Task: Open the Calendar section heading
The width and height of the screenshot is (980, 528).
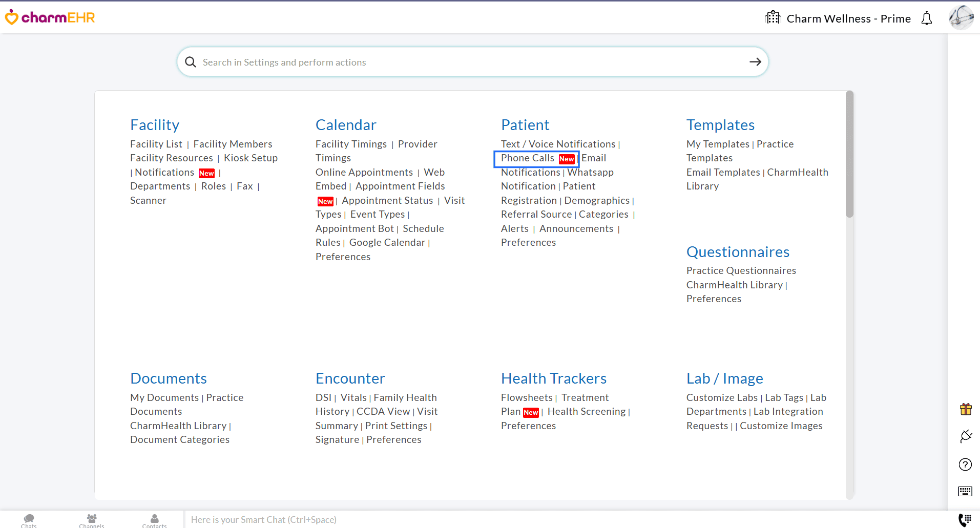Action: point(346,125)
